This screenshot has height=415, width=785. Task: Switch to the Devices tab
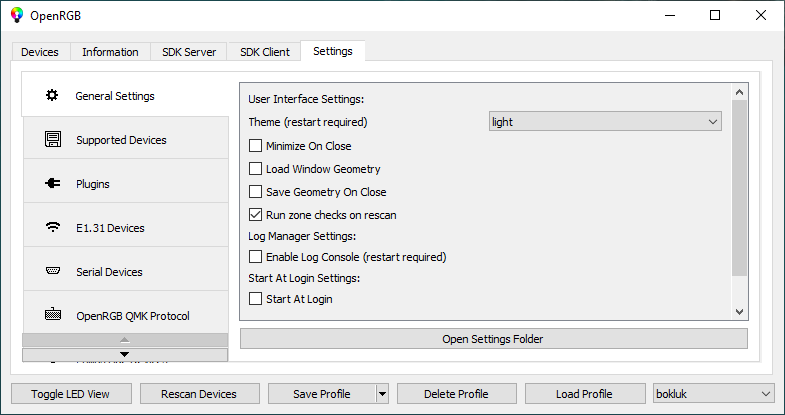pyautogui.click(x=40, y=52)
